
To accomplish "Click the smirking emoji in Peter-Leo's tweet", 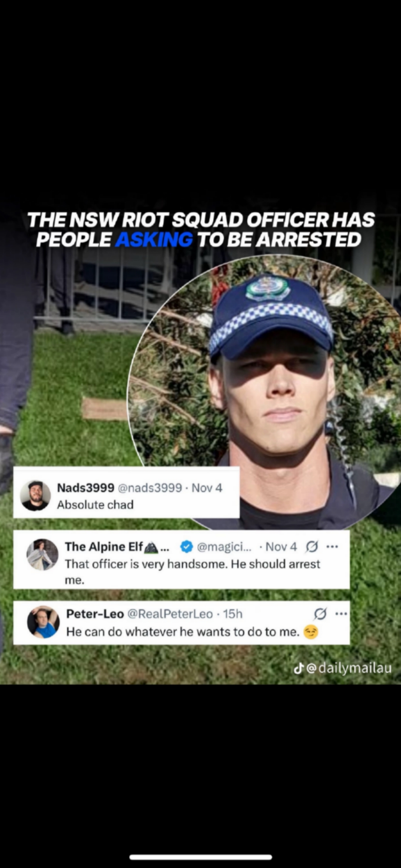I will 311,632.
